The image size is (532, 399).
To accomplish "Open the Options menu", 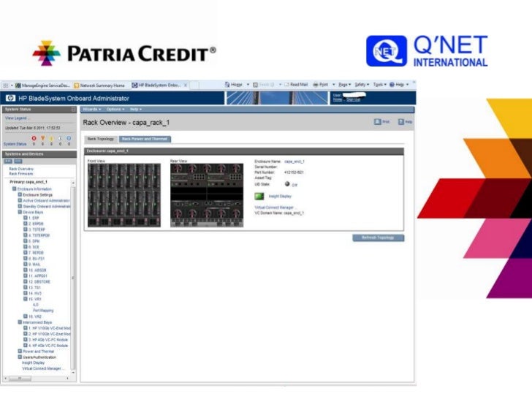I will (x=115, y=110).
